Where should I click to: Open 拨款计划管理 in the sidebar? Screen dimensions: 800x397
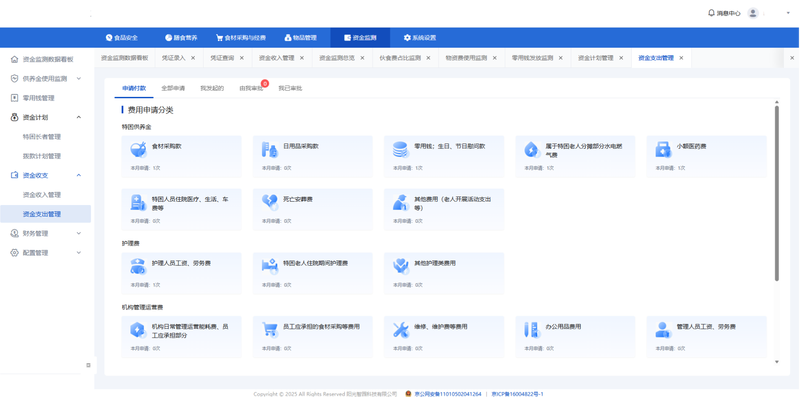coord(41,156)
